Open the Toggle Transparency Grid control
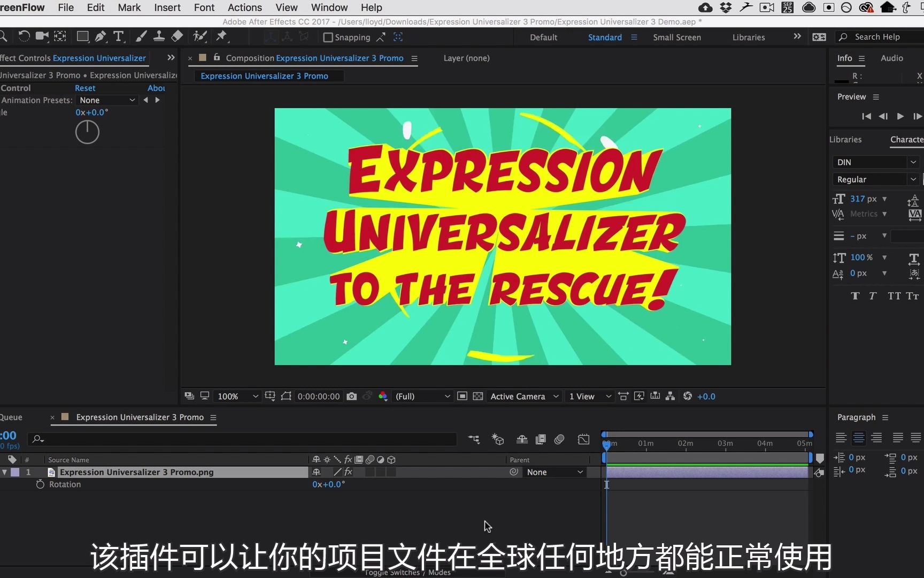 pos(478,396)
